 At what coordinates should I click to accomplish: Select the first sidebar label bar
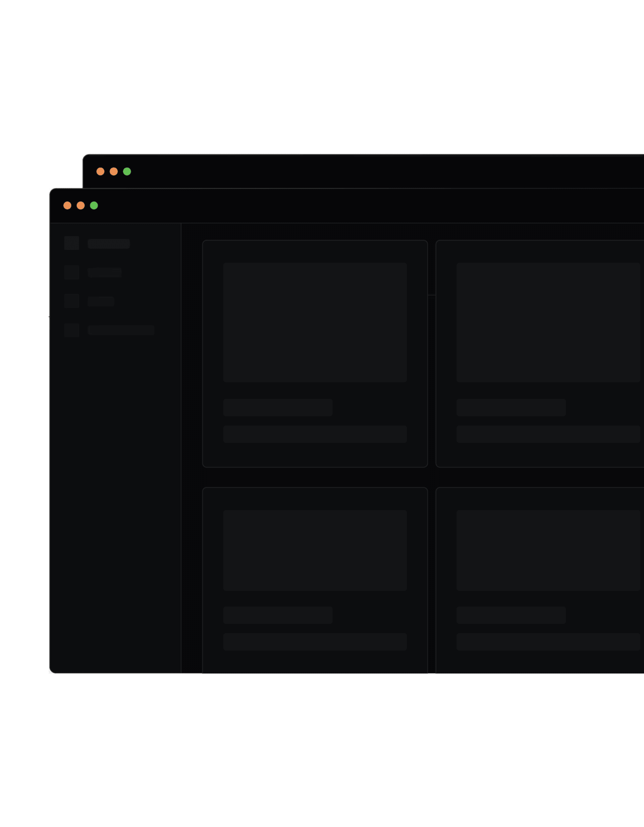pyautogui.click(x=109, y=244)
